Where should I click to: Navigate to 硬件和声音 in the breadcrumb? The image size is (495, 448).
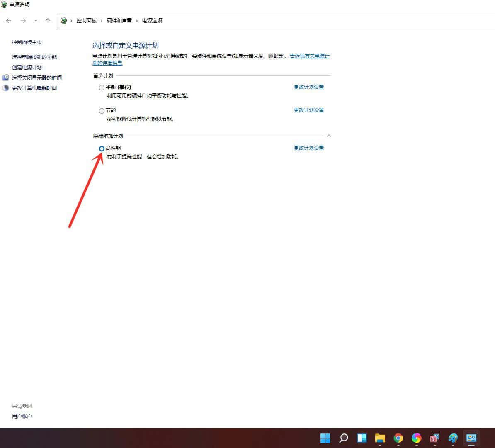pos(119,20)
